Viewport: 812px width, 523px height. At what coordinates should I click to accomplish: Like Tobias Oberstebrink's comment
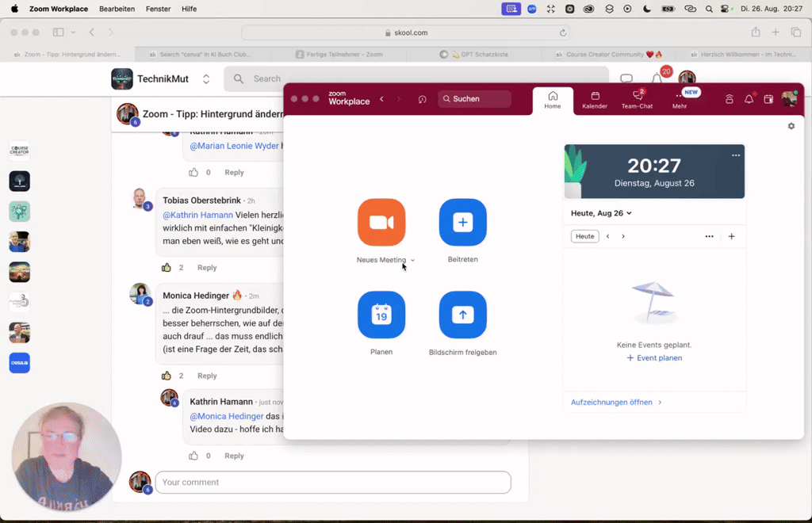click(x=167, y=268)
